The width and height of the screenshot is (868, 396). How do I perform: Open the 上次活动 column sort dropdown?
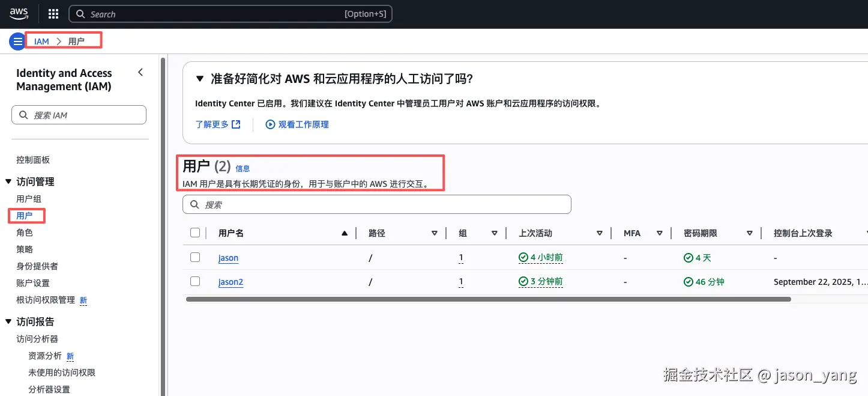pos(600,233)
